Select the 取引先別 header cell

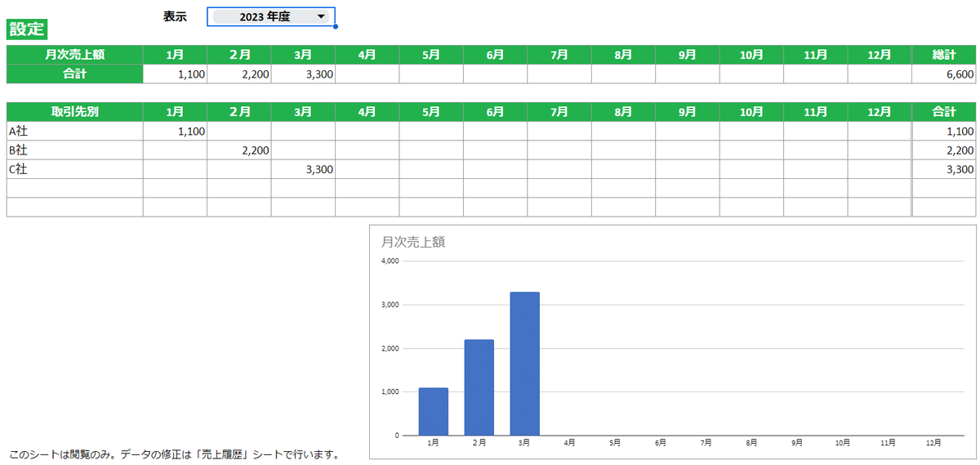pyautogui.click(x=74, y=111)
